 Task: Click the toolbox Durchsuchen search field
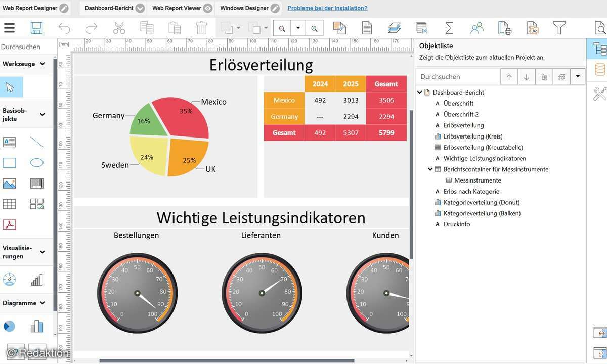tap(27, 47)
